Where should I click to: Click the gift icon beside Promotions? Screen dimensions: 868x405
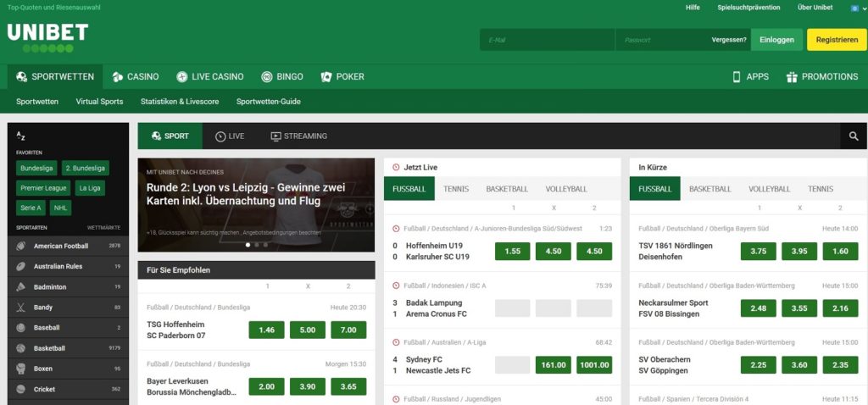(792, 77)
